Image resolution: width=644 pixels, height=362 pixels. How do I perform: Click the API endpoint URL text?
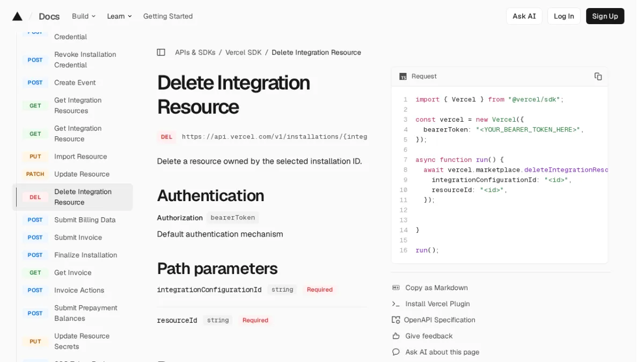(x=274, y=137)
